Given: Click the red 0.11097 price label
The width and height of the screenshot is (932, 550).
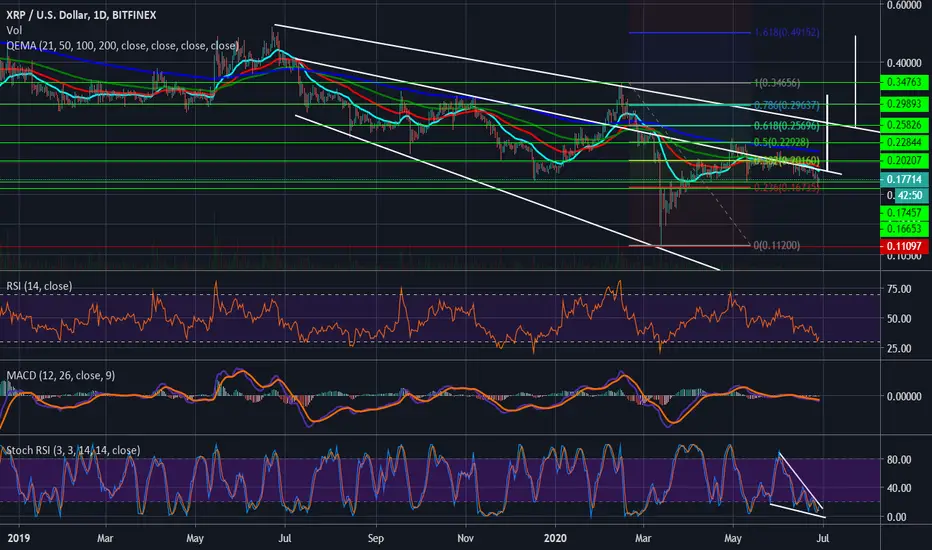Looking at the screenshot, I should 904,246.
